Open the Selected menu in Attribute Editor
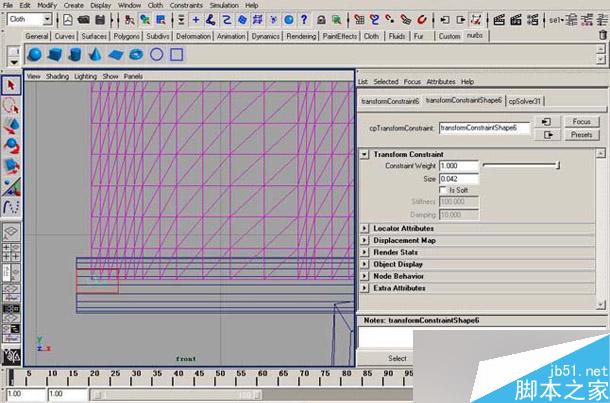Viewport: 610px width, 403px height. click(x=386, y=82)
